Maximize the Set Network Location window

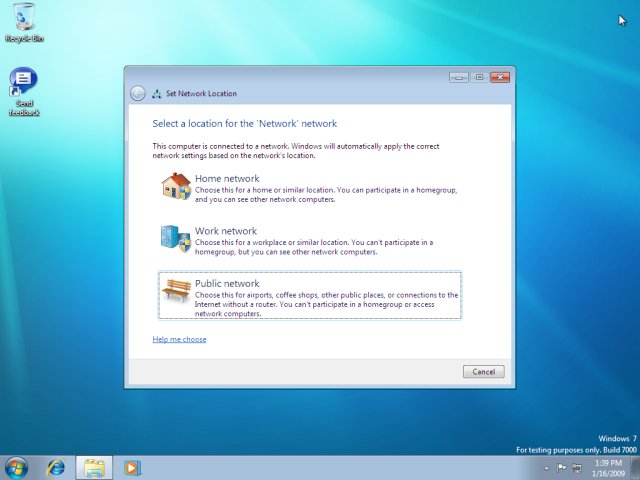pyautogui.click(x=480, y=77)
